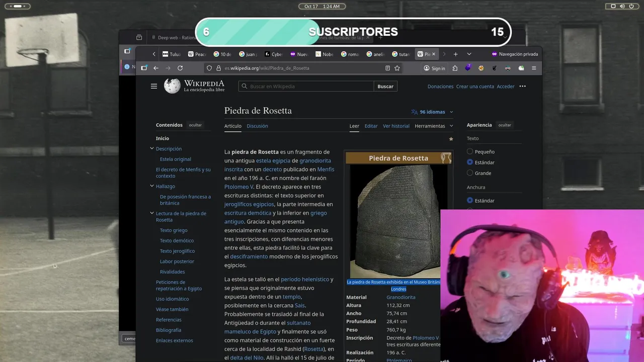This screenshot has width=644, height=362.
Task: Toggle reader view icon in address bar
Action: tap(387, 68)
